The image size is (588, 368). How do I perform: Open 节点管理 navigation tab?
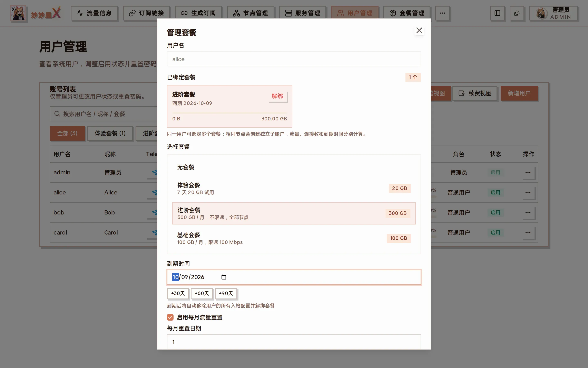click(251, 13)
